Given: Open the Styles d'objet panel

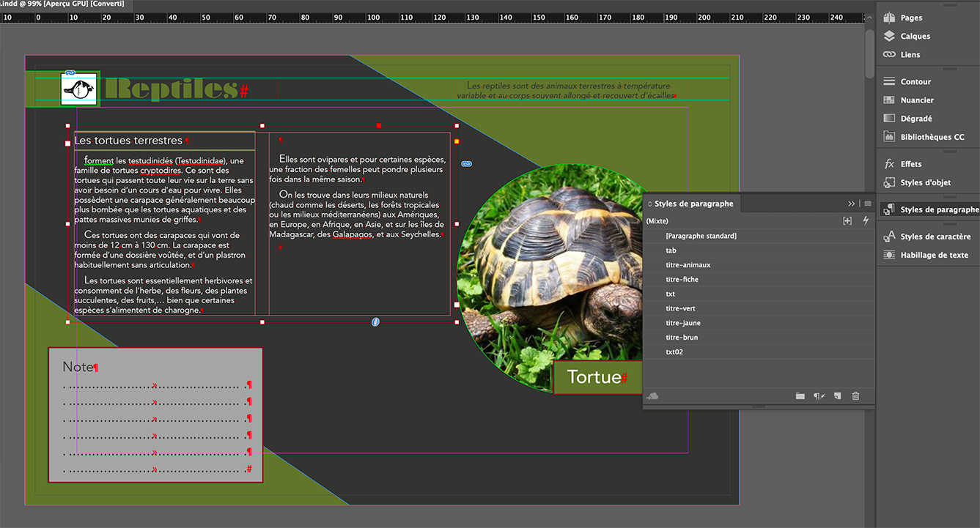Looking at the screenshot, I should (x=926, y=182).
